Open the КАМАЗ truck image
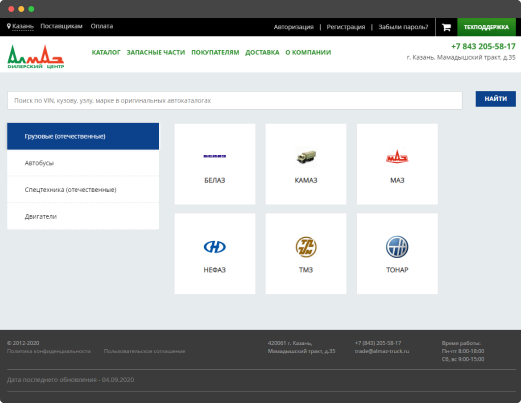Image resolution: width=521 pixels, height=403 pixels. point(306,157)
